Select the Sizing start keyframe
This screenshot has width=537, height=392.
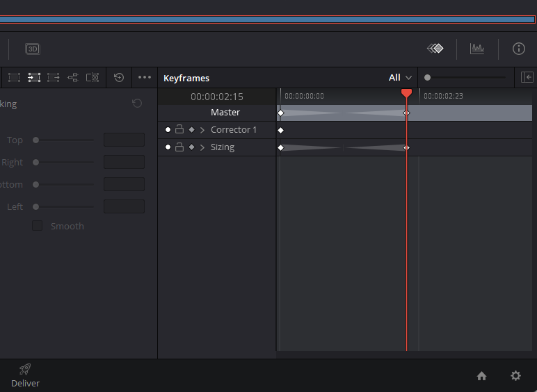pos(281,148)
